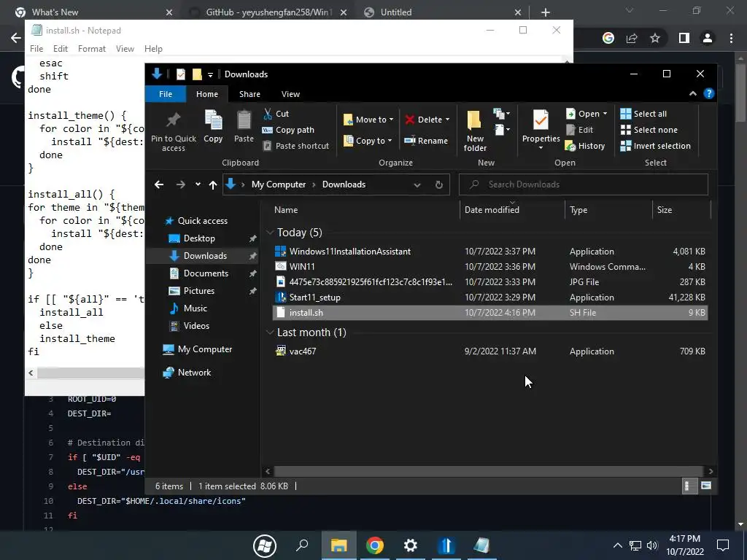Open Delete dropdown arrow

(x=447, y=120)
